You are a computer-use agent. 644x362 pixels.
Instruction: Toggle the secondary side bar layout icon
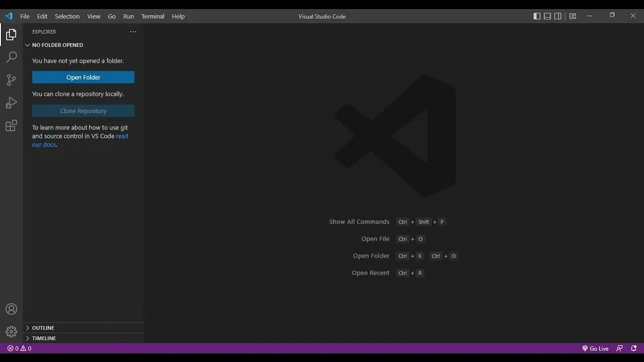pyautogui.click(x=558, y=16)
